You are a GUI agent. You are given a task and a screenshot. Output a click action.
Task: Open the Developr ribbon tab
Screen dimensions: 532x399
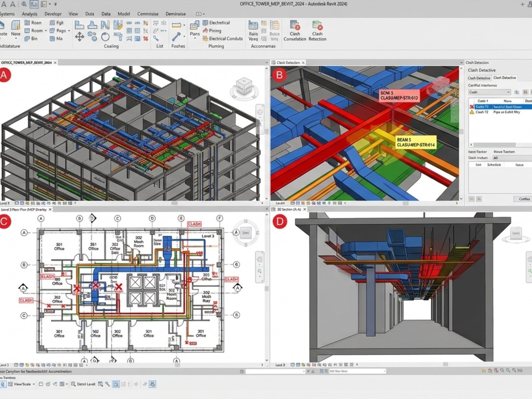[x=53, y=14]
